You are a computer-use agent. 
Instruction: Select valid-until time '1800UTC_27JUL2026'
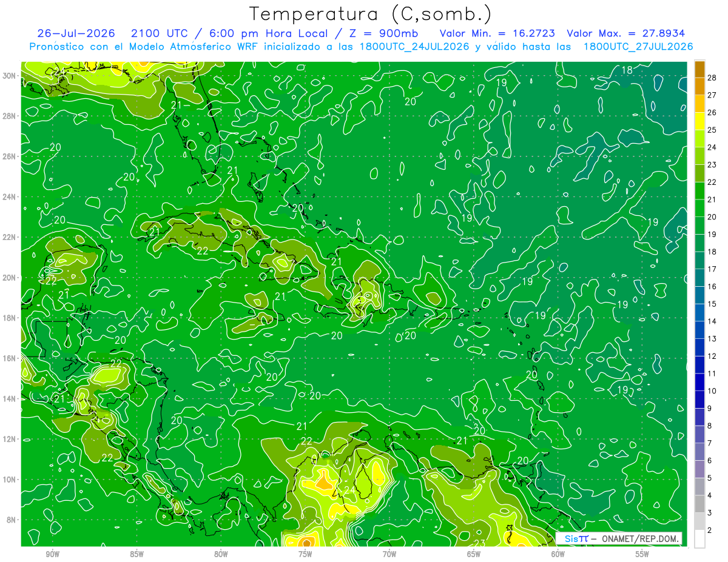click(x=638, y=47)
